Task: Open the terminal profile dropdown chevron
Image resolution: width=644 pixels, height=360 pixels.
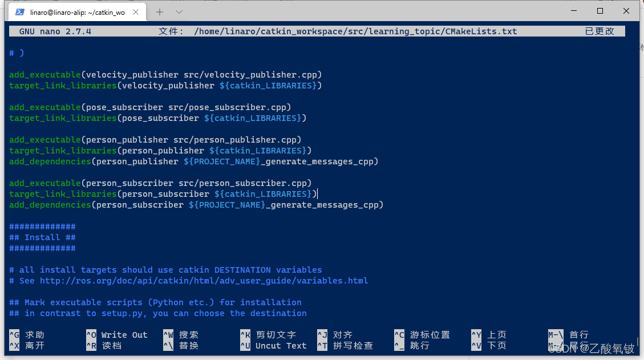Action: pyautogui.click(x=179, y=12)
